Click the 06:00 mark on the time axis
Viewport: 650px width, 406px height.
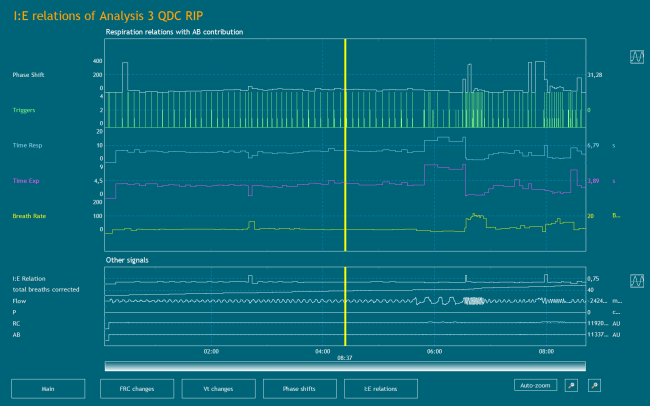pos(434,351)
